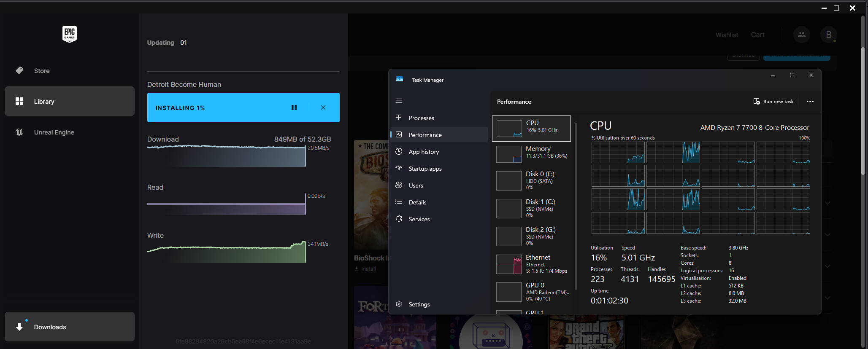Click the Epic Games logo
This screenshot has height=349, width=868.
point(70,34)
